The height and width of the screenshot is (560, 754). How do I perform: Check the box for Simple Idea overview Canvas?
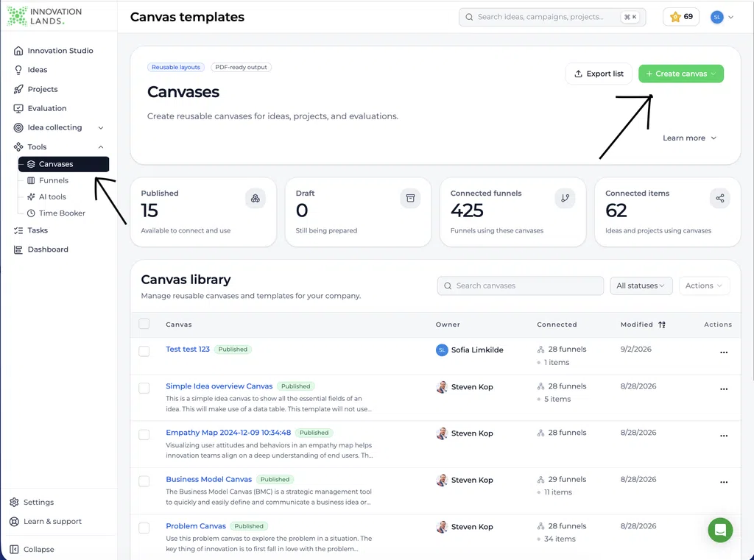click(x=144, y=388)
